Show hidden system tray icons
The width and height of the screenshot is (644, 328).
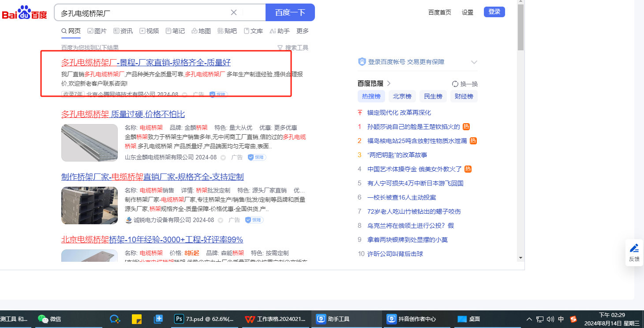[x=529, y=319]
